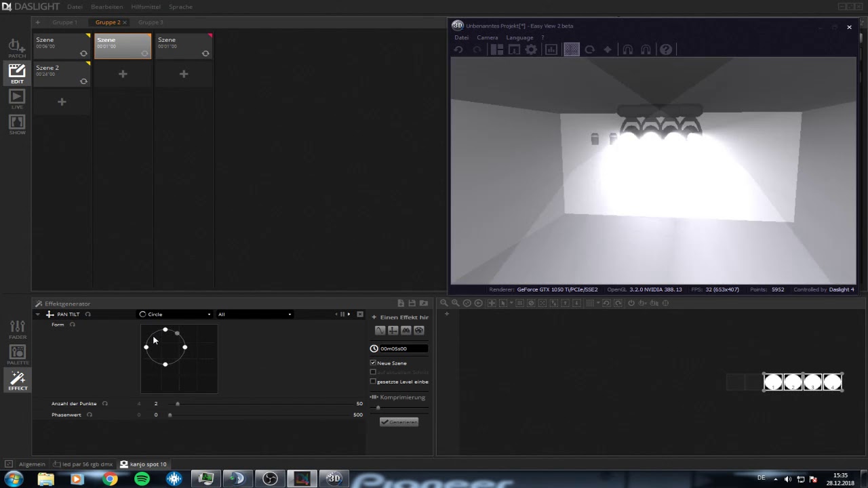Screen dimensions: 868x488
Task: Open the PALETTE panel
Action: coord(18,355)
